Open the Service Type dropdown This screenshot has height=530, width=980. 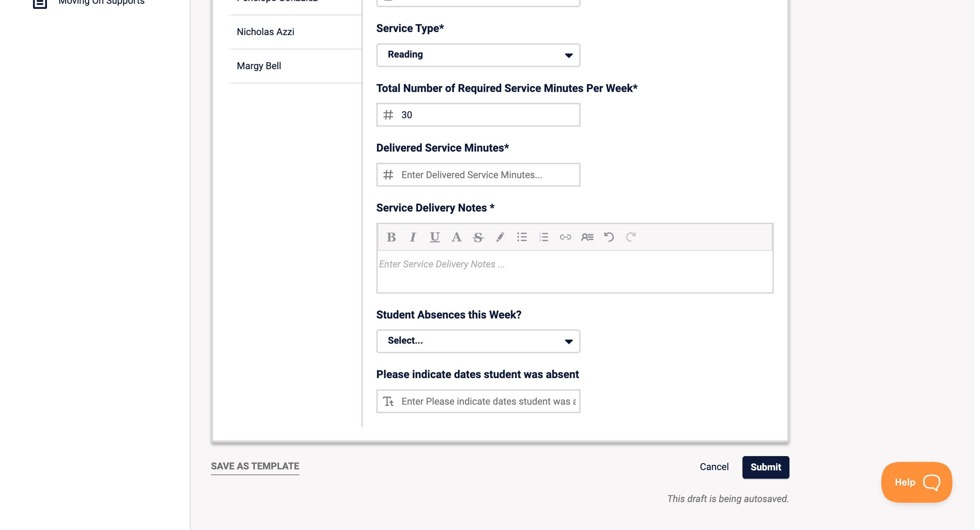tap(478, 55)
